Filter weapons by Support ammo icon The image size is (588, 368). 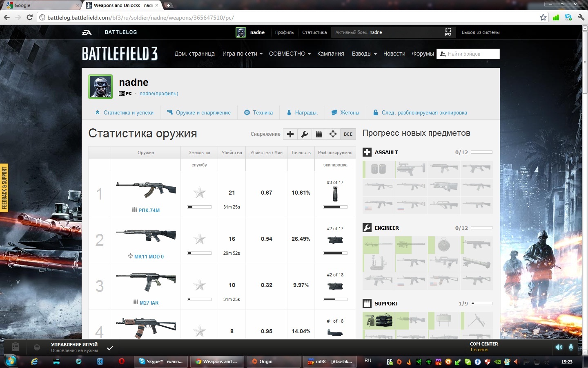tap(319, 134)
